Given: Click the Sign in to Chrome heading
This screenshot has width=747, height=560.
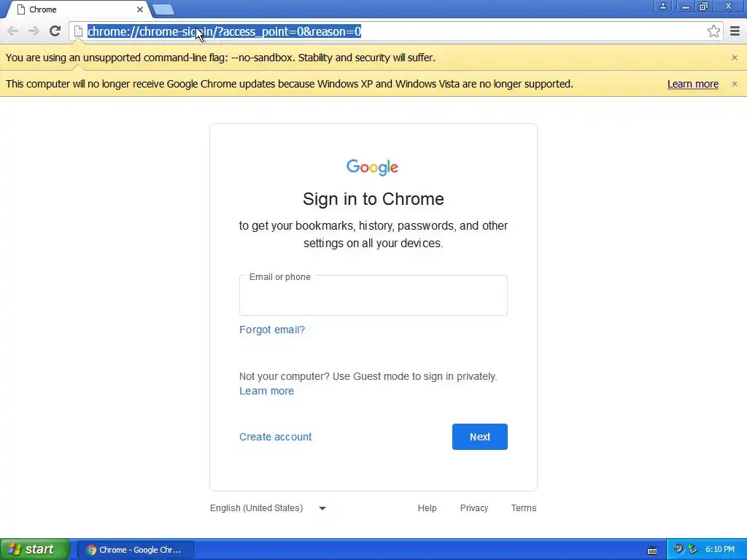Looking at the screenshot, I should pyautogui.click(x=373, y=199).
